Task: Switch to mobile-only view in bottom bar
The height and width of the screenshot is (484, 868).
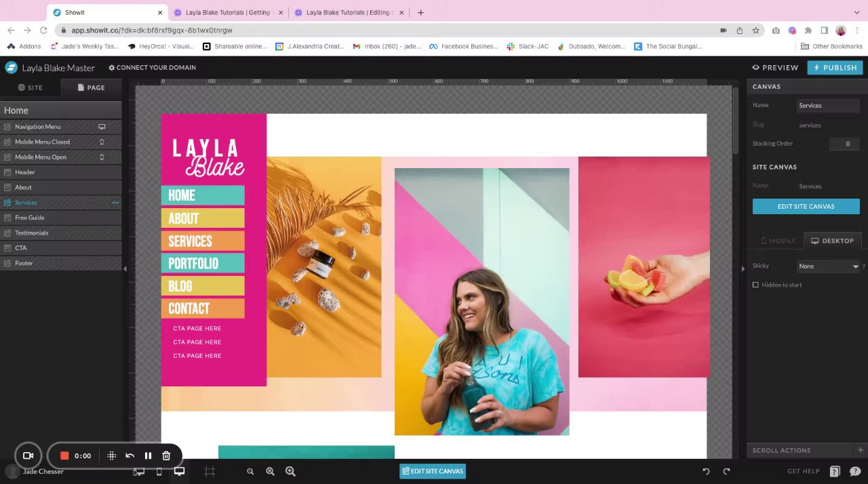Action: pos(159,472)
